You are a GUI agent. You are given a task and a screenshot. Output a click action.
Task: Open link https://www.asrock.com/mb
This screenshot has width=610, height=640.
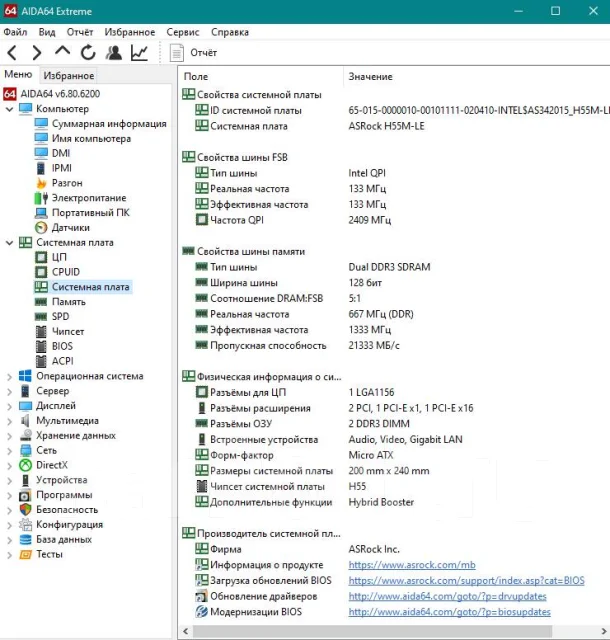412,565
